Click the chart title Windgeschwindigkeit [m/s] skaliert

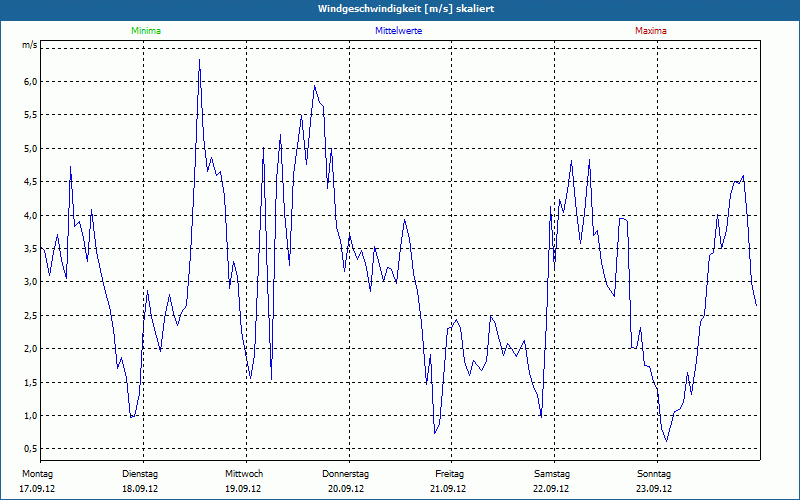(406, 9)
